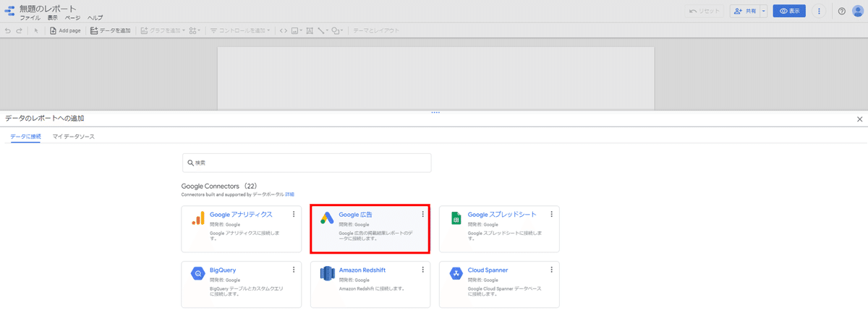Viewport: 868px width, 313px height.
Task: Open the ヘルプ menu
Action: click(95, 17)
